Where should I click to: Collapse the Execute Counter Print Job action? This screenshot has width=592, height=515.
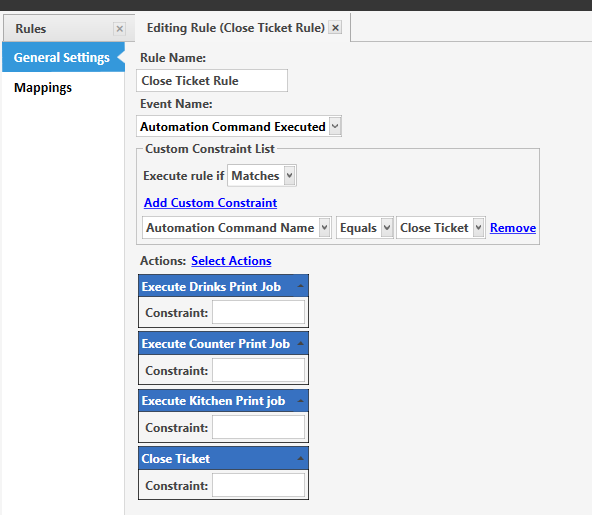click(x=300, y=343)
